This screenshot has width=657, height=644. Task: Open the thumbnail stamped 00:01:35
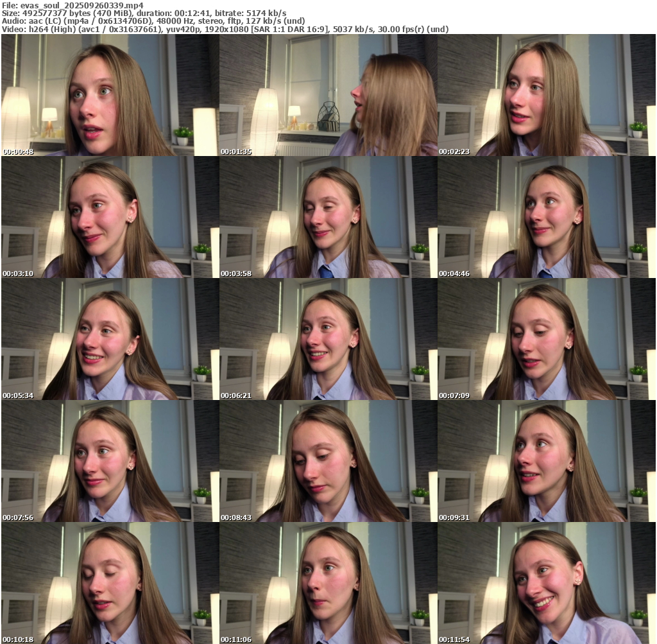(x=328, y=95)
